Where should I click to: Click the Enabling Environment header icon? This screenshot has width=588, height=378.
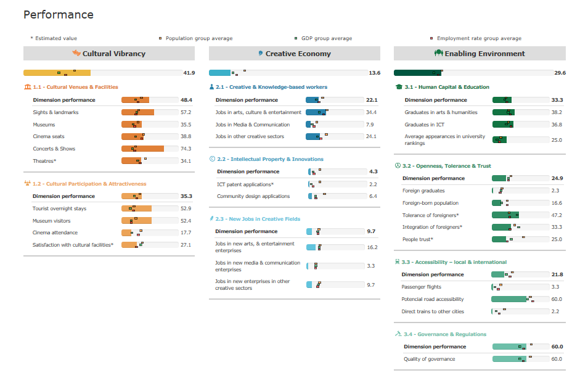pos(438,54)
